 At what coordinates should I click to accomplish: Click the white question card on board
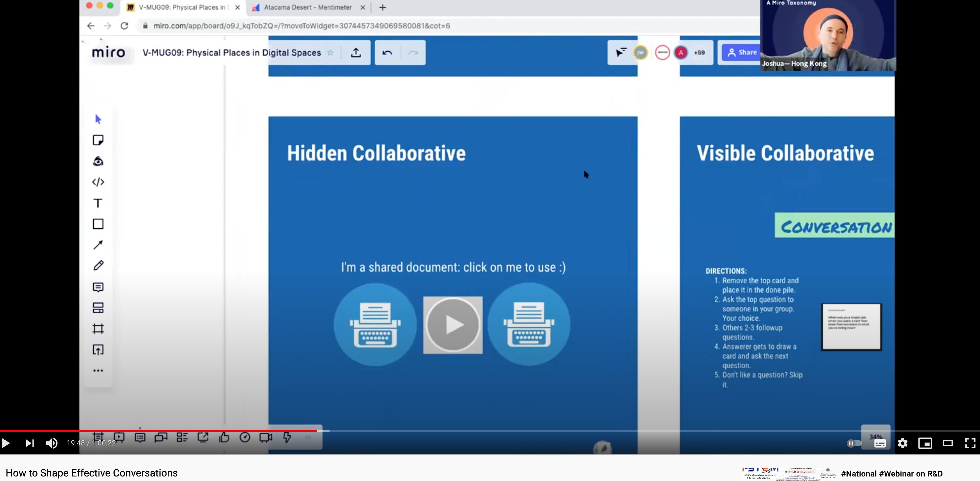851,327
